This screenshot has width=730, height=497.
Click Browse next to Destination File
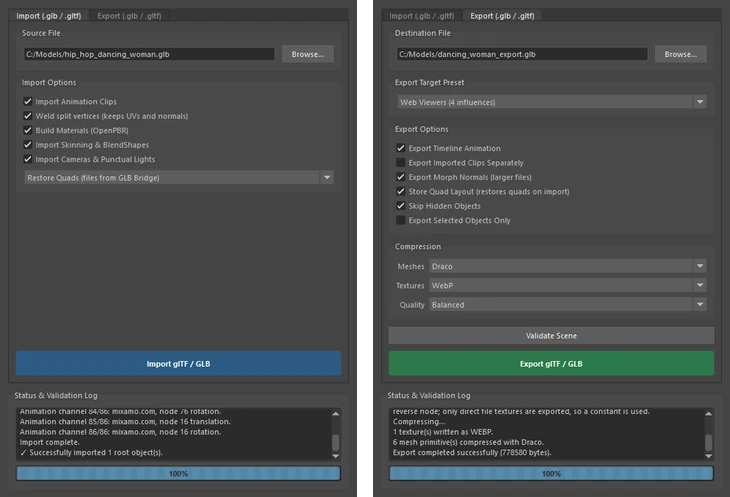pos(681,54)
